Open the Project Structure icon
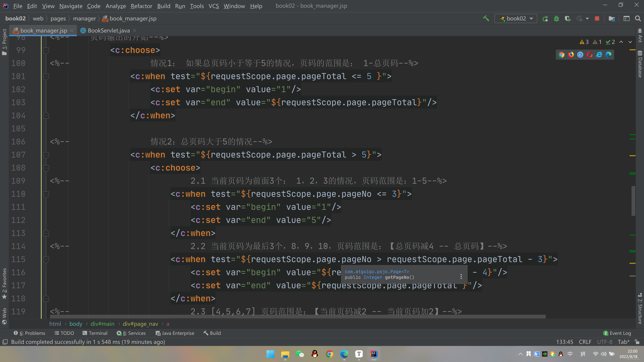This screenshot has width=644, height=362. 612,18
